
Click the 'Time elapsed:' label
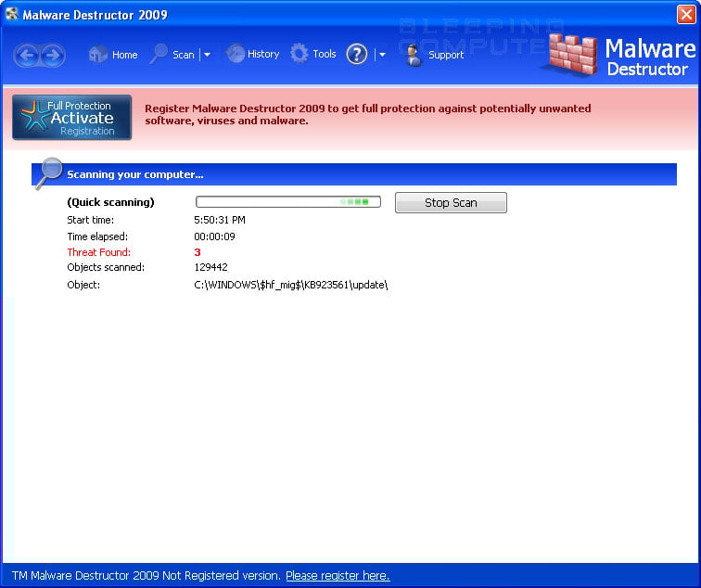97,236
